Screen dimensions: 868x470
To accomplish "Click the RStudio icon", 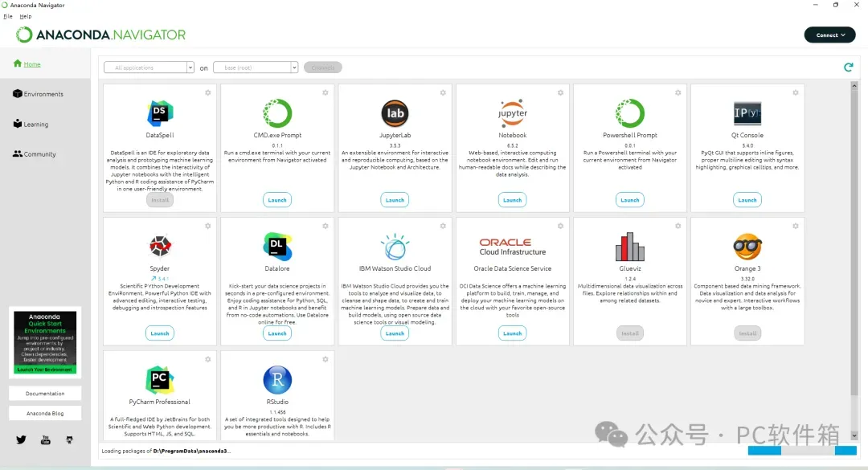I will (x=277, y=380).
